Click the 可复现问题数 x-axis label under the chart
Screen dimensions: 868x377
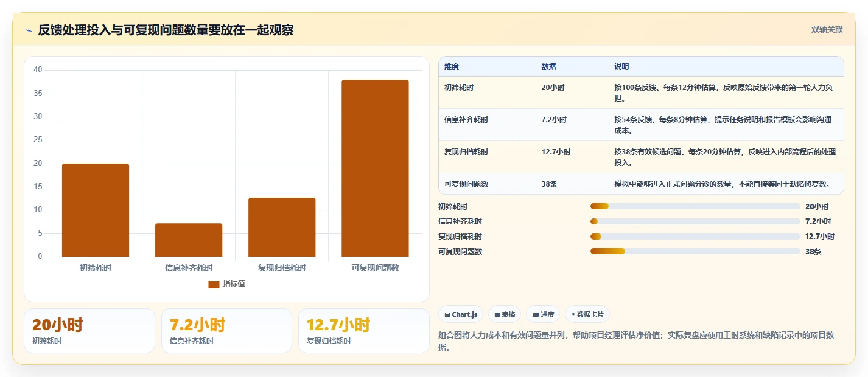coord(375,268)
